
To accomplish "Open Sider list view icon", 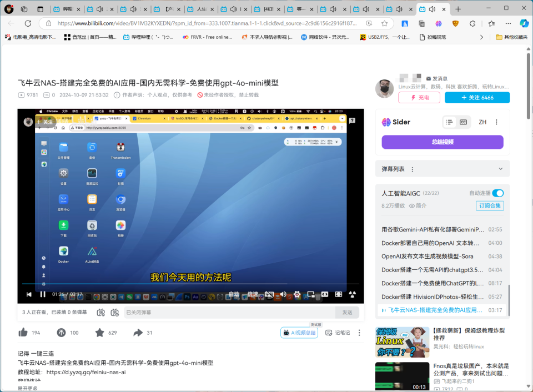I will [x=449, y=122].
